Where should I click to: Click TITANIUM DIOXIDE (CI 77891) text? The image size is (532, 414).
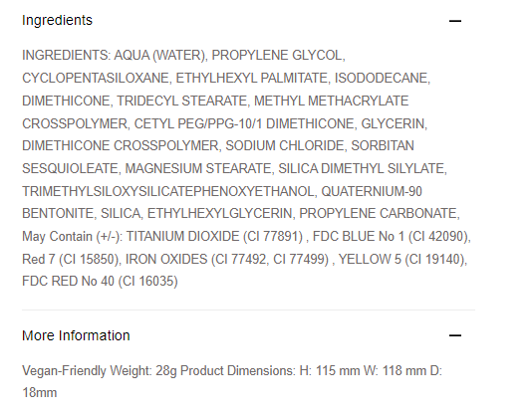click(x=214, y=236)
